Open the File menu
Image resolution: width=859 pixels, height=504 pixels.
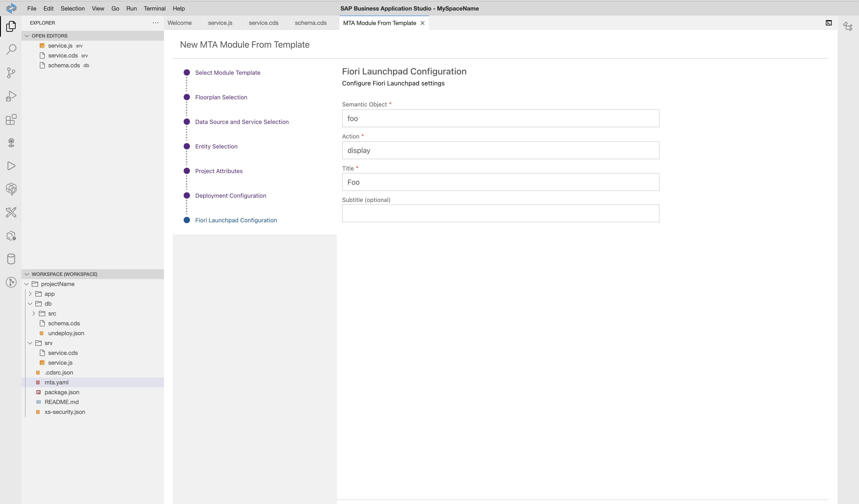(x=32, y=8)
